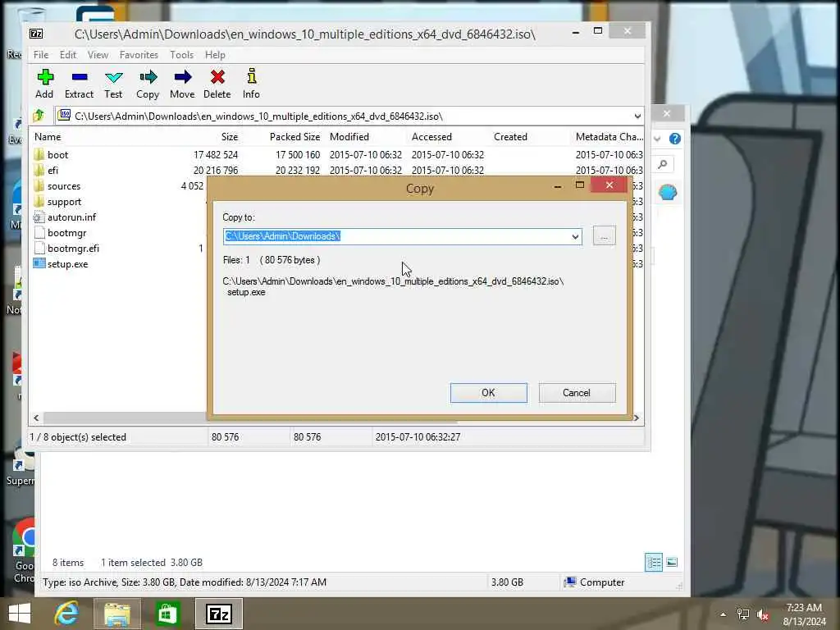Switch Explorer to details view
840x630 pixels.
[654, 563]
